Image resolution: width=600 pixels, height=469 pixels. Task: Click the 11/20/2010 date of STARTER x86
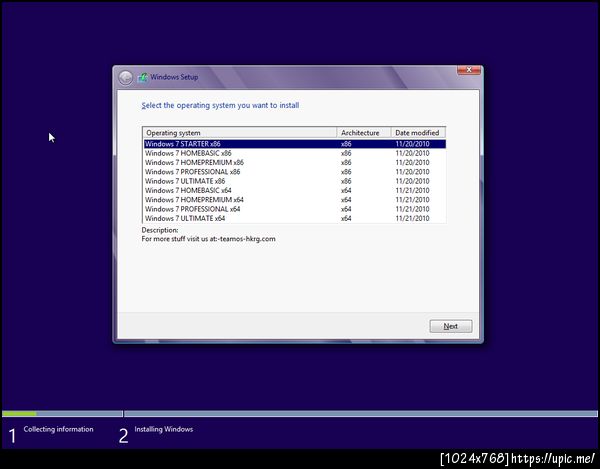(412, 144)
